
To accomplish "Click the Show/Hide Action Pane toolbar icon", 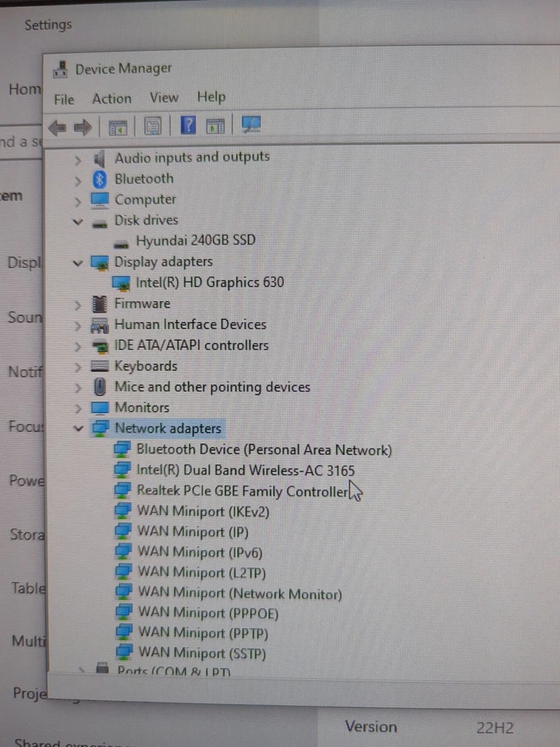I will point(215,126).
